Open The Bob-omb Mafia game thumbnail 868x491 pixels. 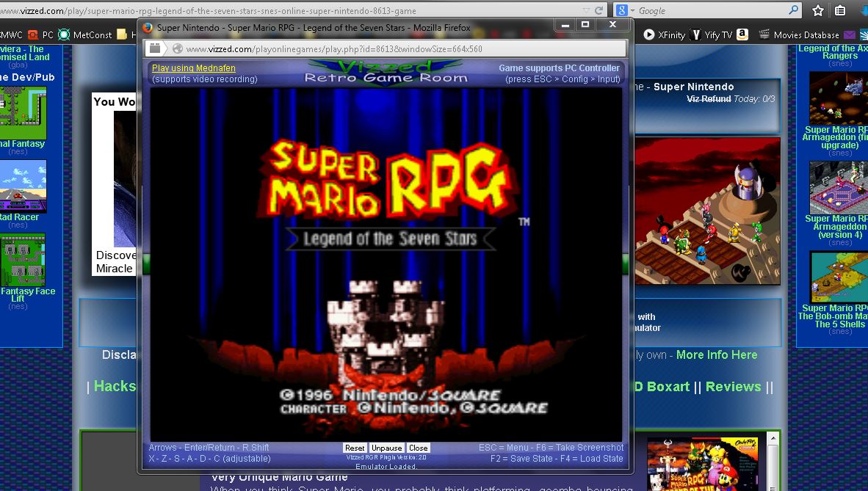[x=838, y=277]
